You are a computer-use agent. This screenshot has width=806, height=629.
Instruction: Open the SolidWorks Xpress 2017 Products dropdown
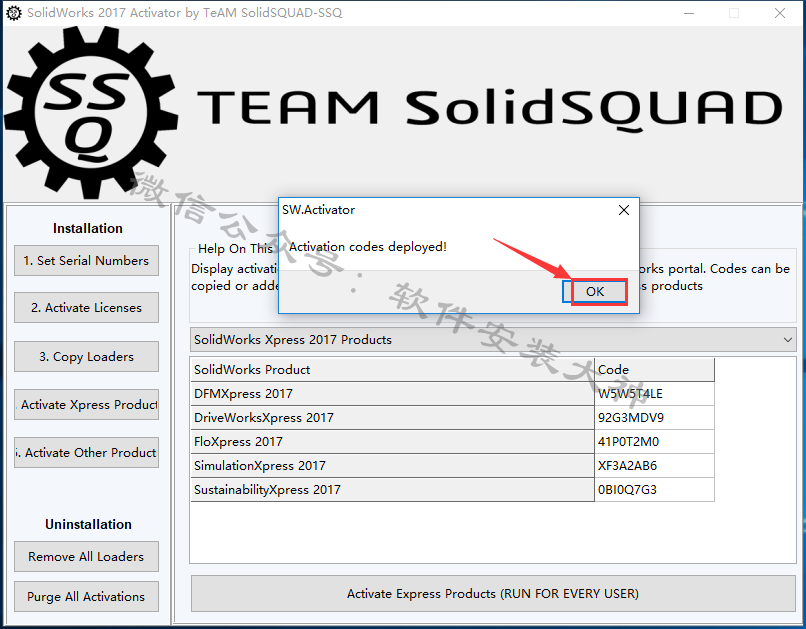point(493,340)
